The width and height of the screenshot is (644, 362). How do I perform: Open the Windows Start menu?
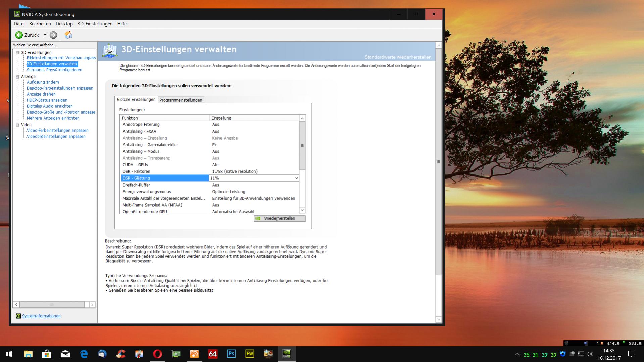[x=9, y=354]
